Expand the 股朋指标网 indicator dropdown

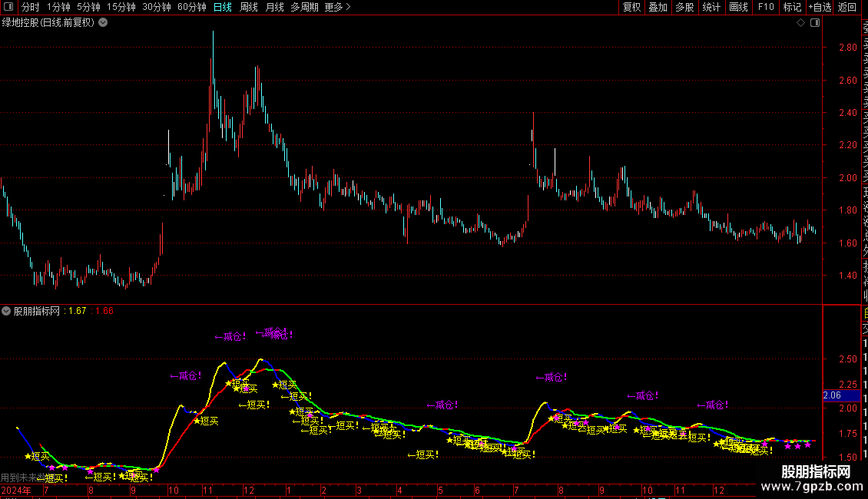click(6, 311)
